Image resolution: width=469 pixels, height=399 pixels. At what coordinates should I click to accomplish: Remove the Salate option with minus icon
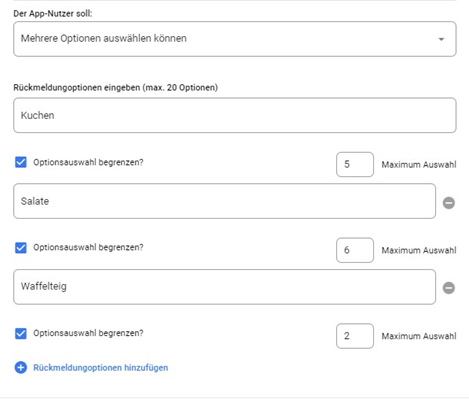(449, 203)
